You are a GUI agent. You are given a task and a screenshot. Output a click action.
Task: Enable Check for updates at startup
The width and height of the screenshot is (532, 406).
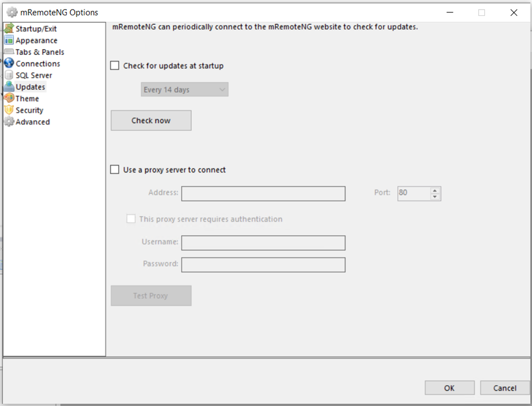(115, 66)
